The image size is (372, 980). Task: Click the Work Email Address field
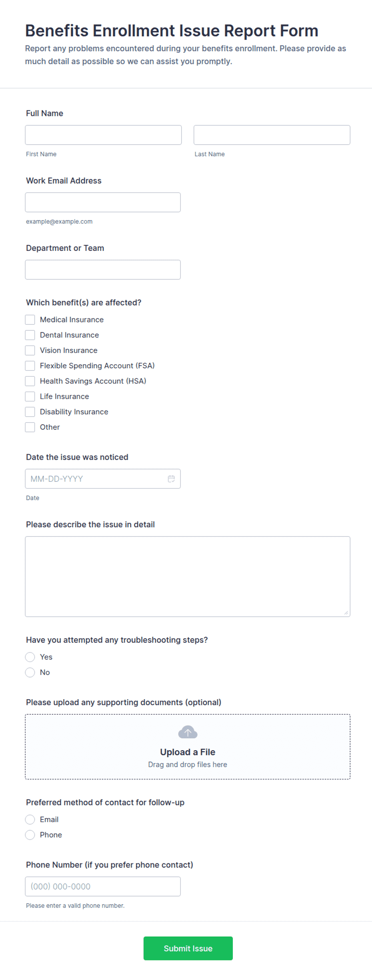click(x=103, y=202)
